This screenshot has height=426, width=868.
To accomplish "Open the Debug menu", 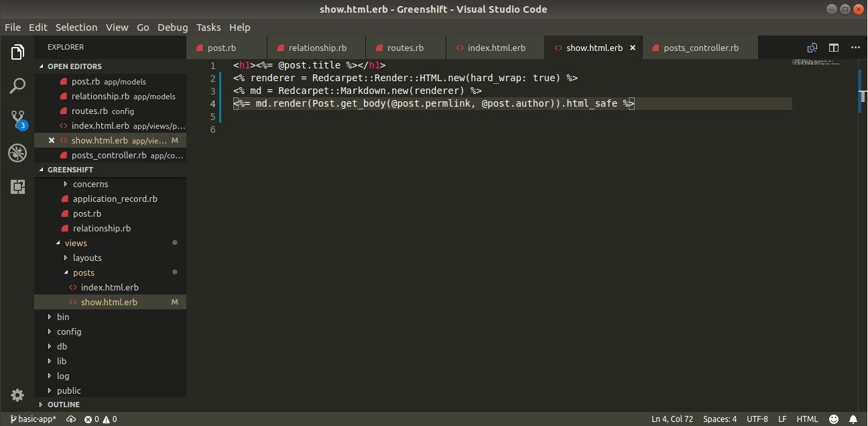I will [173, 28].
